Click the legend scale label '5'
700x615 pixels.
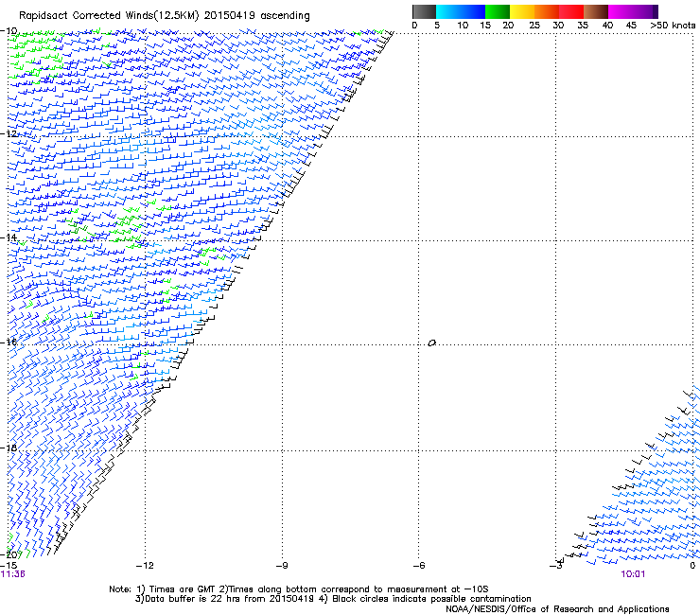[437, 26]
